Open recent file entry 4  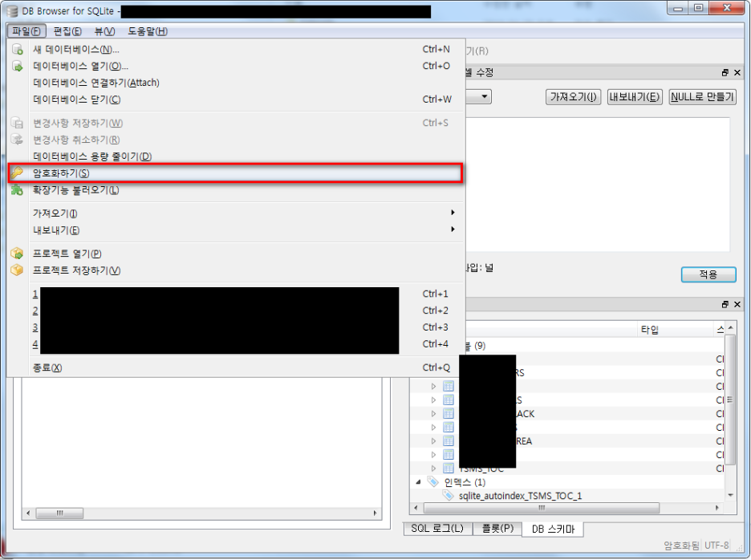click(x=236, y=344)
